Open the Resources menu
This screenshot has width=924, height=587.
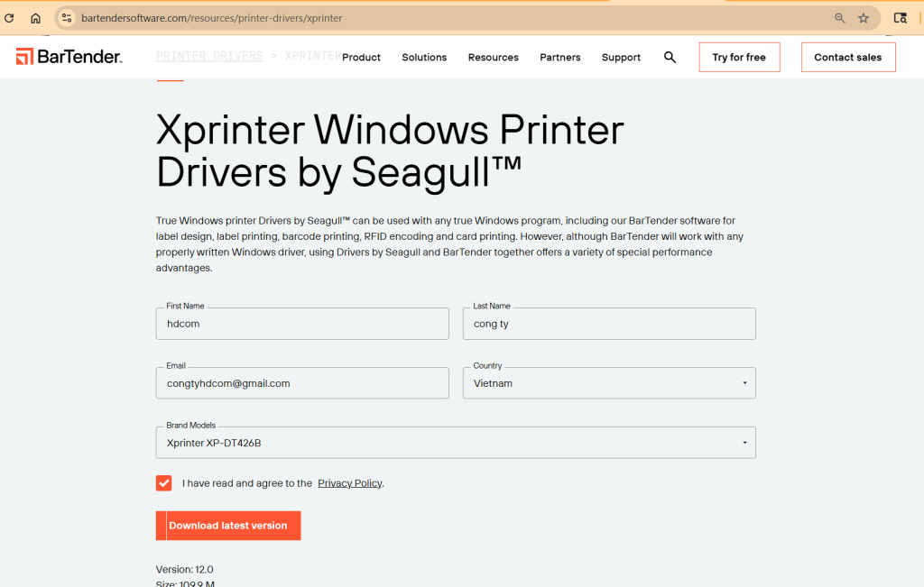click(494, 57)
